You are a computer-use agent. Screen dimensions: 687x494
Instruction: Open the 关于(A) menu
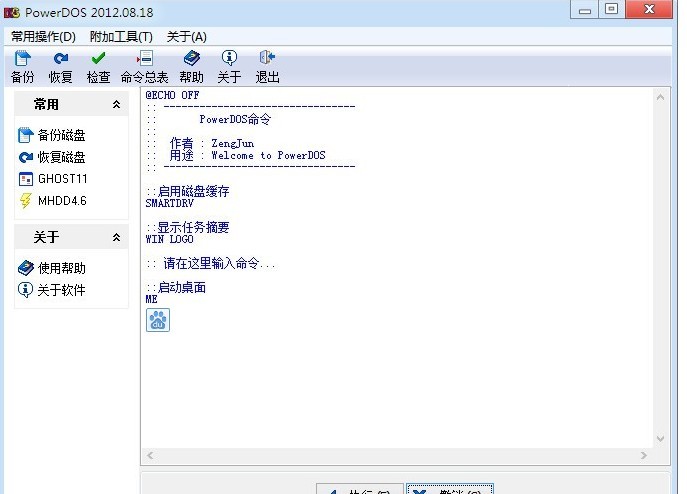[187, 37]
